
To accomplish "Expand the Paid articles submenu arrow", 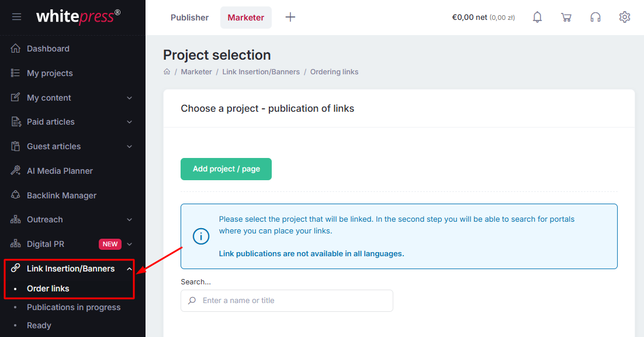I will (129, 122).
